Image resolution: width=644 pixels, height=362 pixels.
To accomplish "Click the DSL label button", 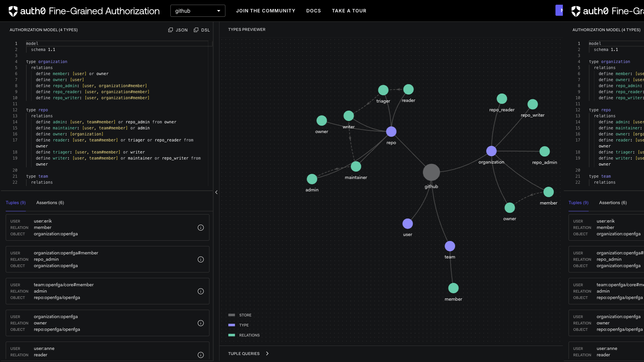I will [206, 30].
